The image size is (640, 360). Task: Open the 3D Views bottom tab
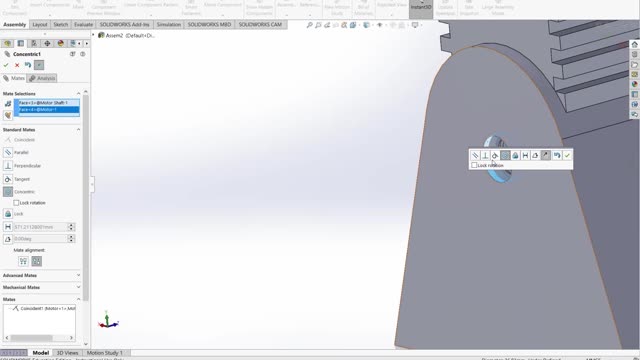click(67, 353)
